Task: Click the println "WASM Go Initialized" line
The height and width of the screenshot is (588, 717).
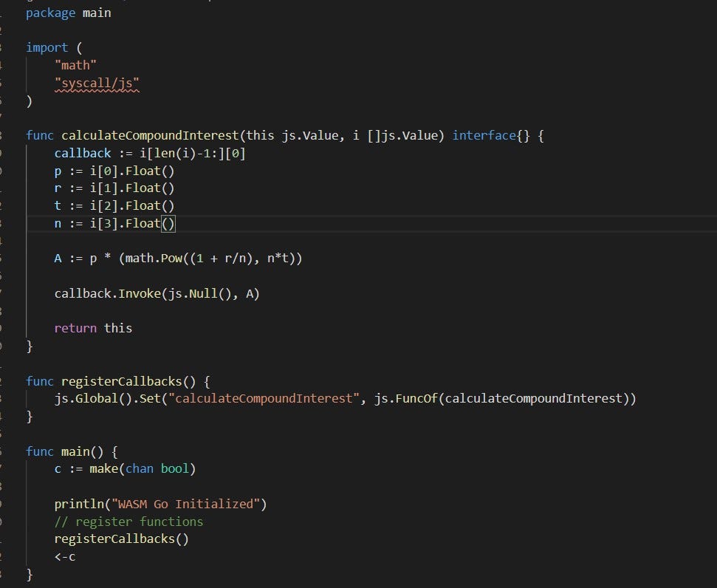Action: pyautogui.click(x=160, y=505)
